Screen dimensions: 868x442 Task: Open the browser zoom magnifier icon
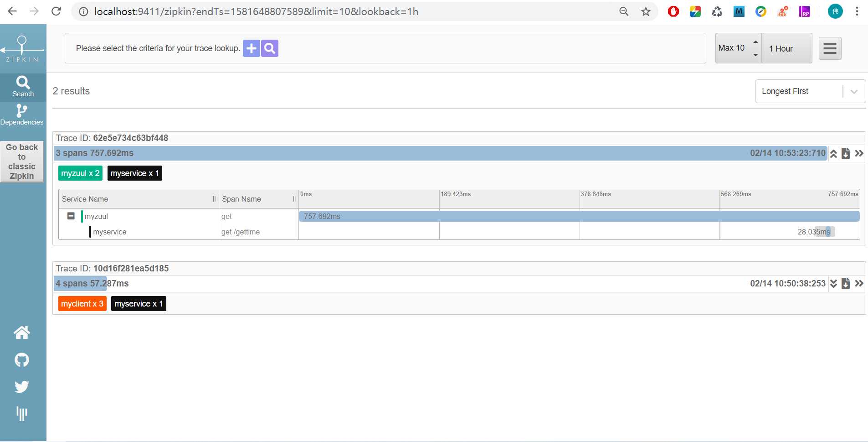(624, 11)
